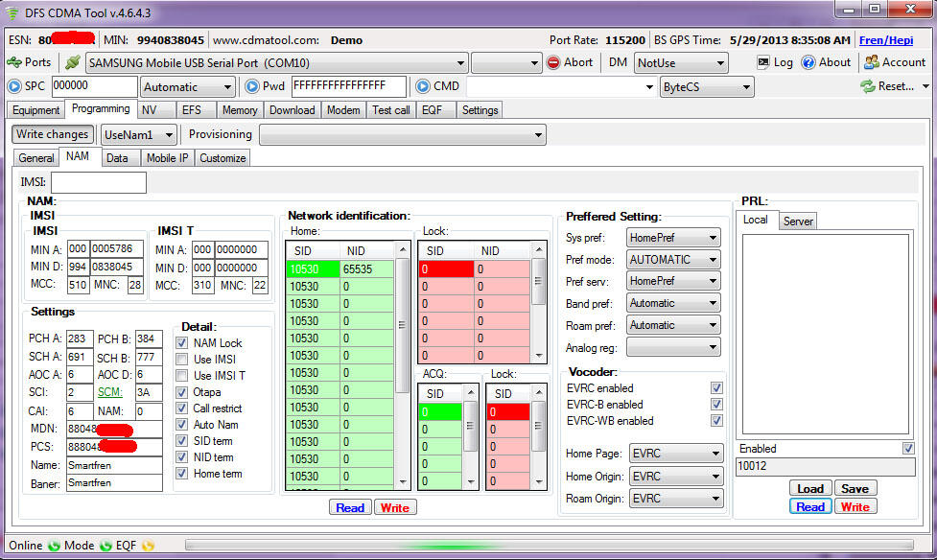The image size is (937, 560).
Task: Click the MCC 510 field
Action: (x=78, y=285)
